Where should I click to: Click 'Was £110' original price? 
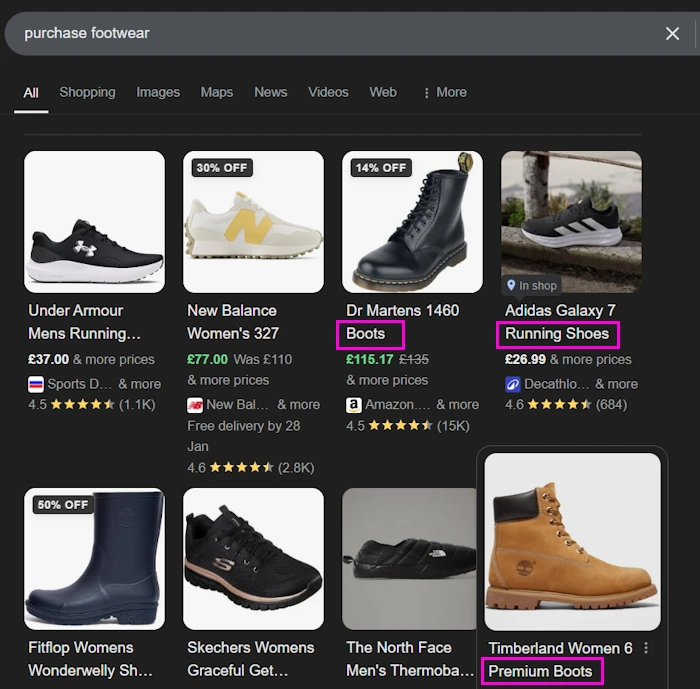click(263, 359)
